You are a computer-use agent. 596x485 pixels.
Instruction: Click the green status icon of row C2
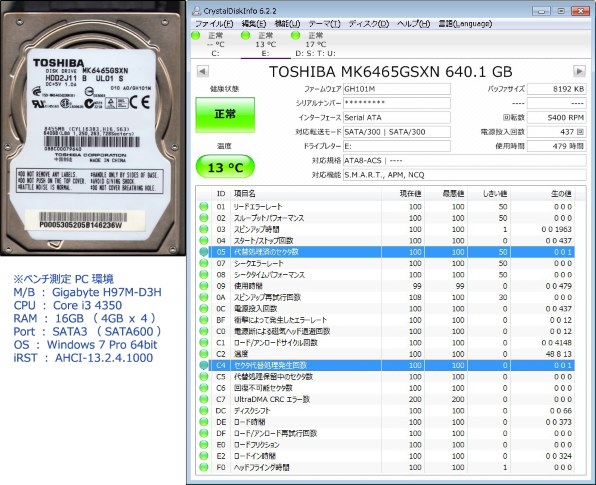point(204,354)
